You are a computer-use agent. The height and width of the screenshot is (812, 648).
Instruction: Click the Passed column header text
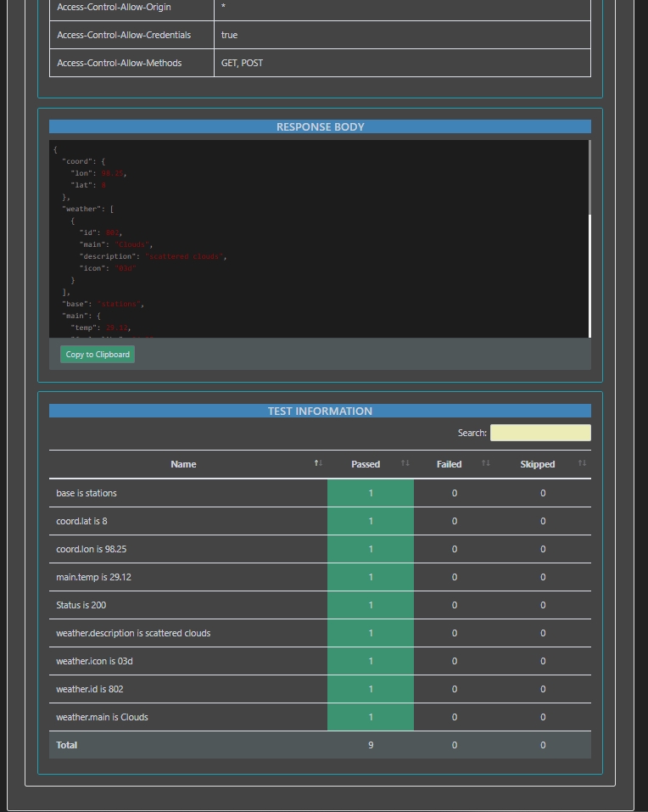coord(366,464)
